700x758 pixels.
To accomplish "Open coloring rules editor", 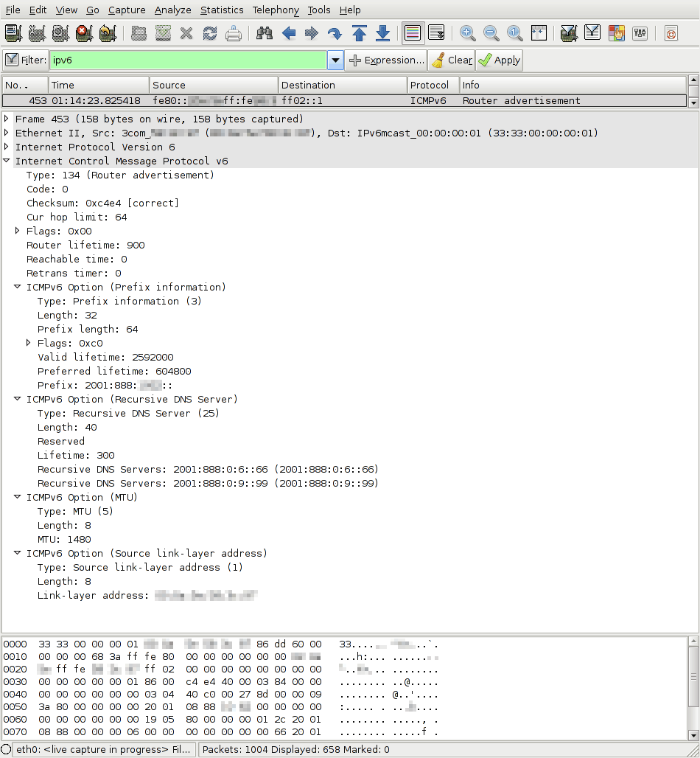I will tap(617, 33).
